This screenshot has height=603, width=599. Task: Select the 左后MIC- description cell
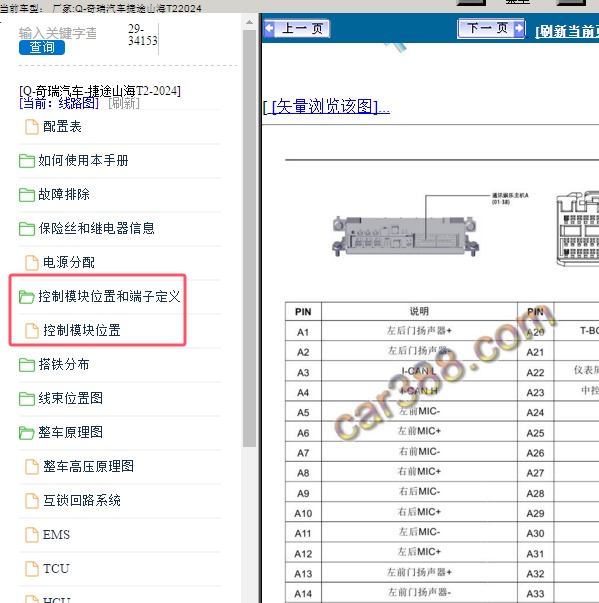(x=419, y=532)
